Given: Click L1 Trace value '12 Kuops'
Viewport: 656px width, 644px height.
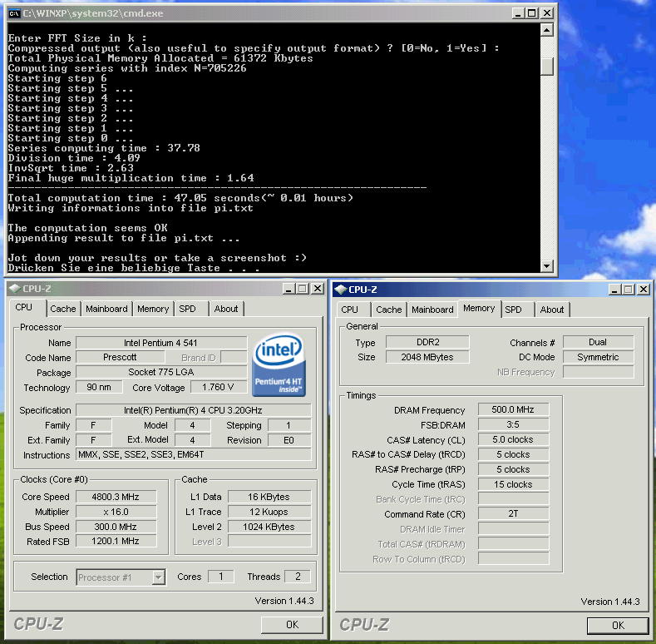Looking at the screenshot, I should point(269,512).
